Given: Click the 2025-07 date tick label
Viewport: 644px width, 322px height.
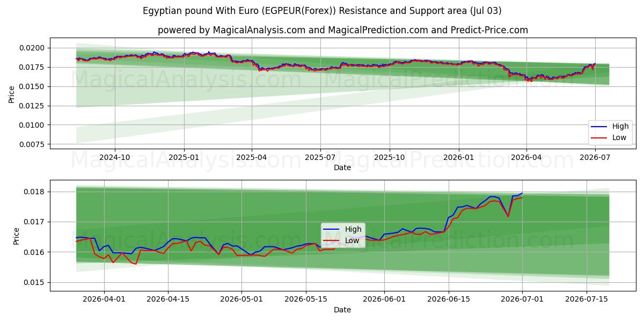Looking at the screenshot, I should [320, 157].
